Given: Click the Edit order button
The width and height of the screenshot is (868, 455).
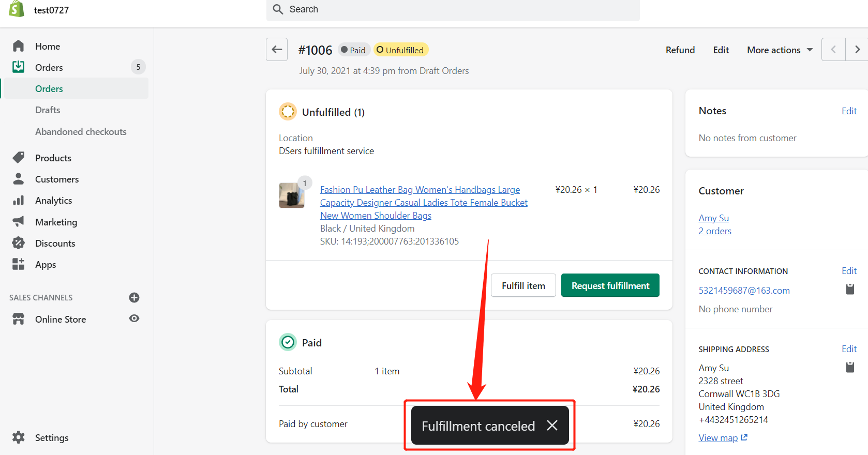Looking at the screenshot, I should click(x=721, y=50).
